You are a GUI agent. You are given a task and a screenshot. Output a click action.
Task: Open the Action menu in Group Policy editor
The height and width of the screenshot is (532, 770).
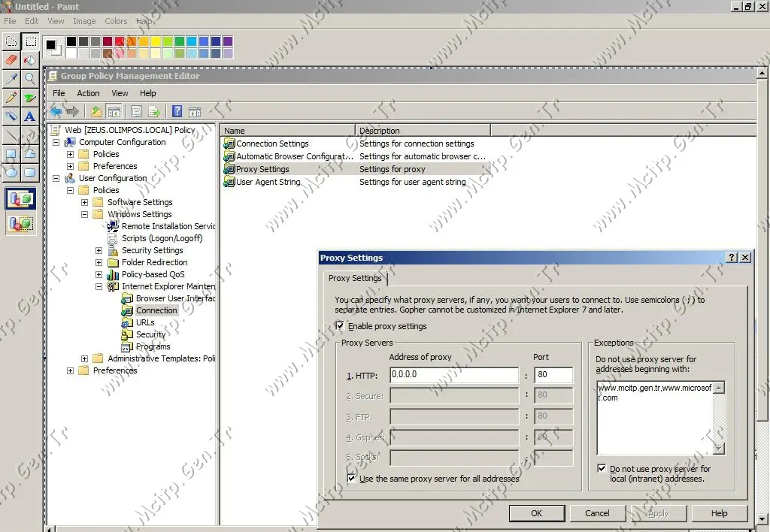tap(89, 93)
